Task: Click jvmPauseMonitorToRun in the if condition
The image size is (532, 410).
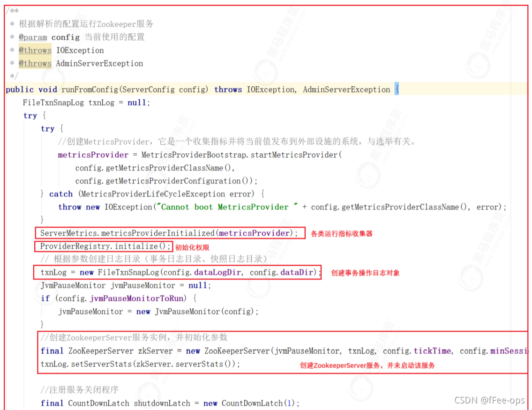Action: (136, 298)
